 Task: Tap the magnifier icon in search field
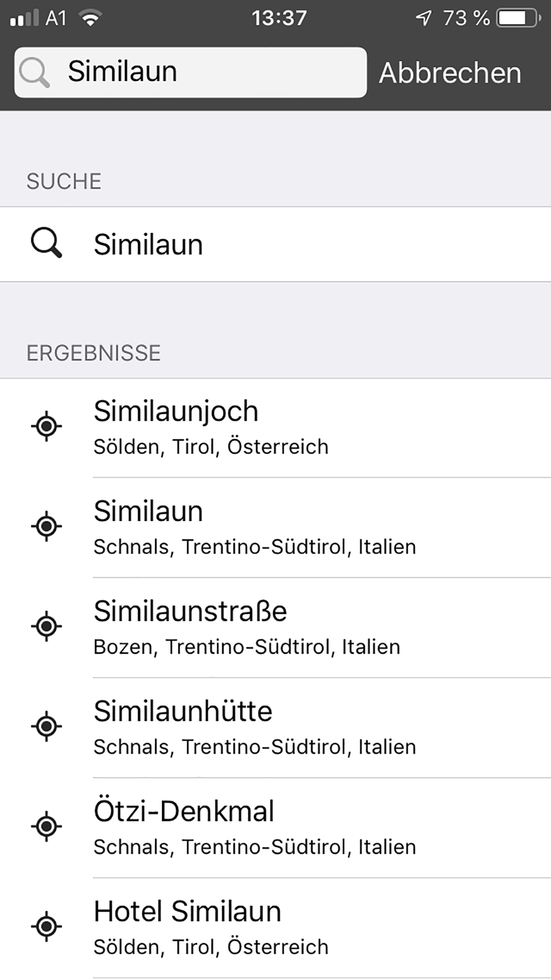34,73
